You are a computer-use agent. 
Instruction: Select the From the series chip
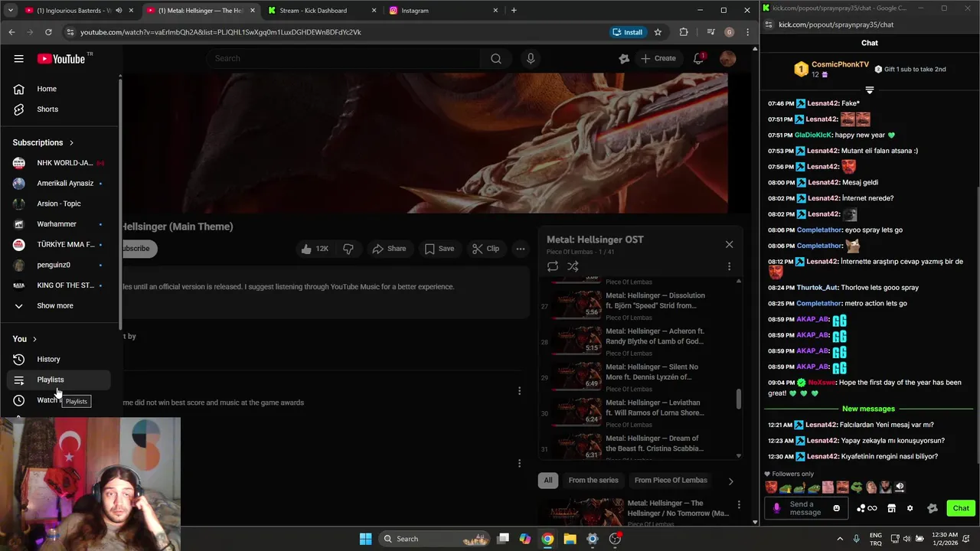click(593, 481)
